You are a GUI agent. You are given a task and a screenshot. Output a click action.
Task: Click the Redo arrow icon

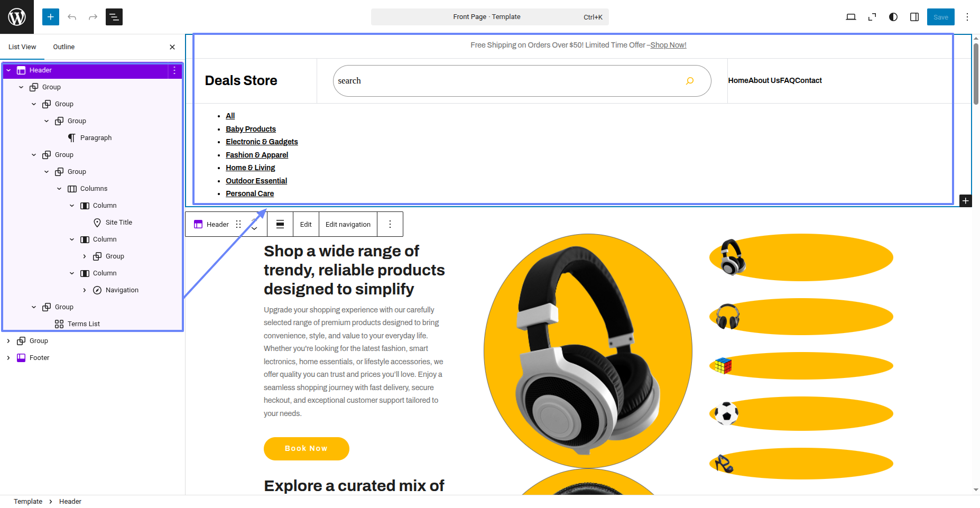[93, 17]
